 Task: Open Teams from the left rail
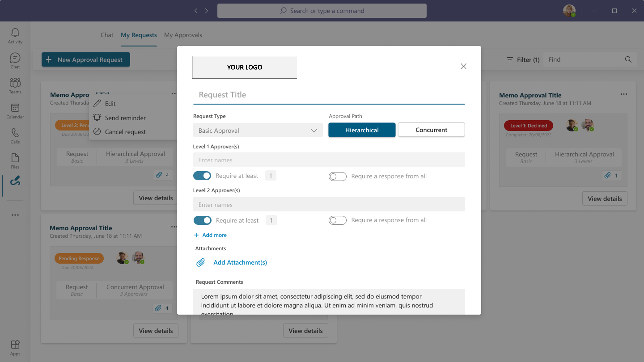pyautogui.click(x=15, y=86)
